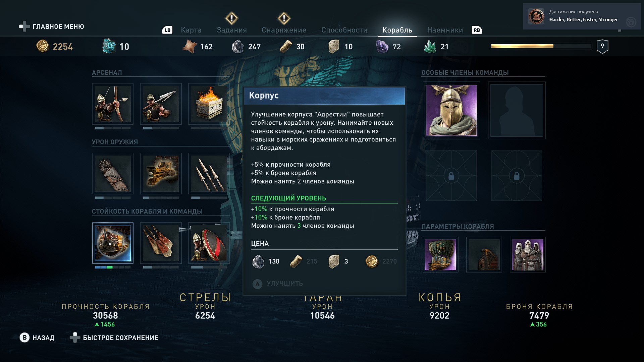Click the Улучшить upgrade button
The height and width of the screenshot is (362, 644).
tap(278, 284)
